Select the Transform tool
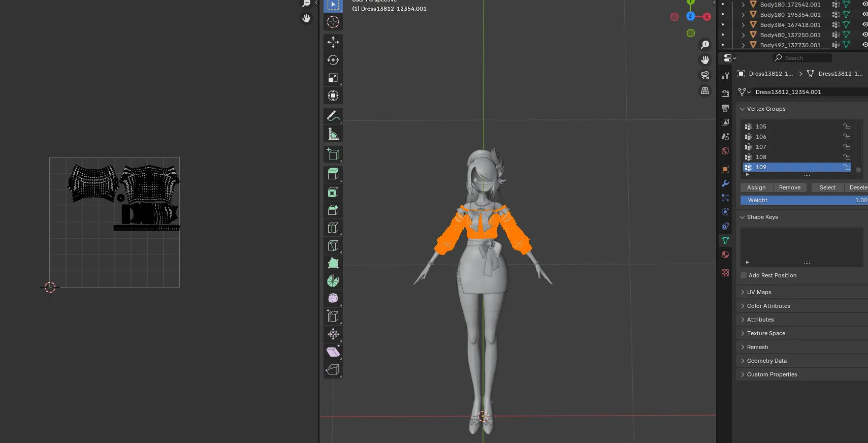The image size is (868, 443). click(333, 96)
